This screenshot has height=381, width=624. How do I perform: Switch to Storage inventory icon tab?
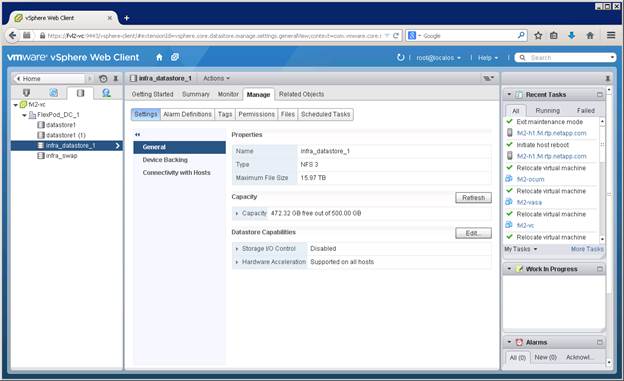80,93
